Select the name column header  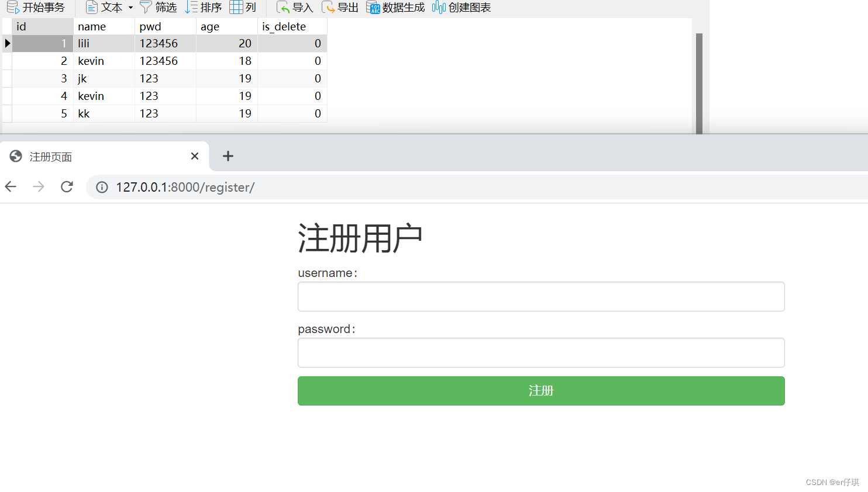coord(104,26)
